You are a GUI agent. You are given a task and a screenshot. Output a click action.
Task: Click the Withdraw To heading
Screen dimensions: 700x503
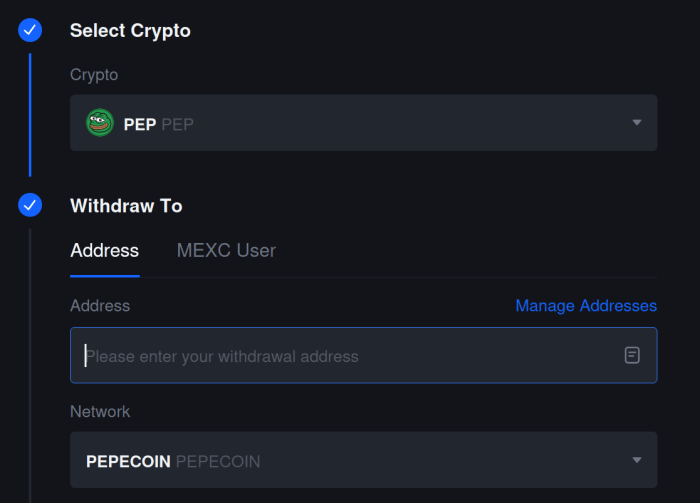pyautogui.click(x=126, y=206)
